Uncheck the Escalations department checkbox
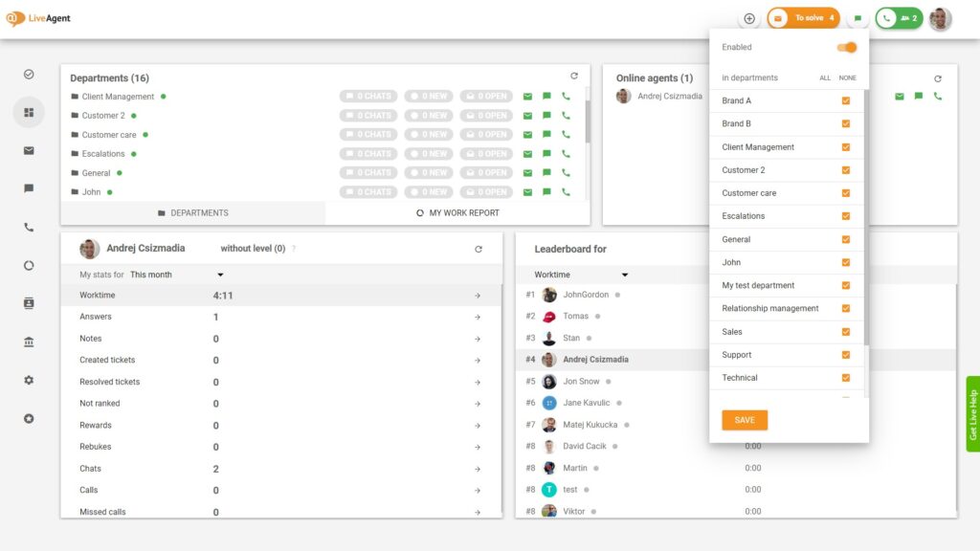980x551 pixels. pyautogui.click(x=845, y=216)
